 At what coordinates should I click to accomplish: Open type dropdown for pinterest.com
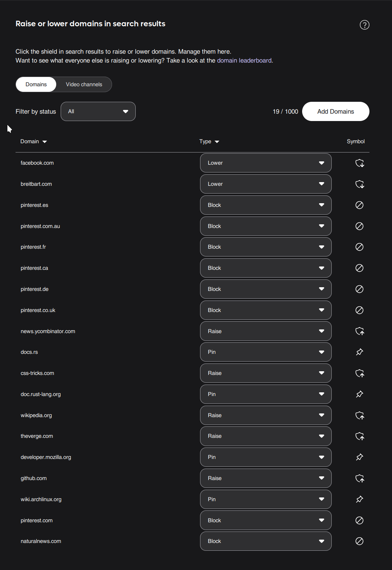pyautogui.click(x=266, y=520)
